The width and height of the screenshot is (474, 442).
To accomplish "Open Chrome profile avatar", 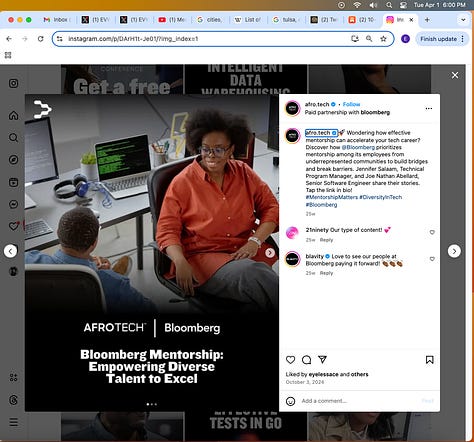I will click(x=405, y=39).
